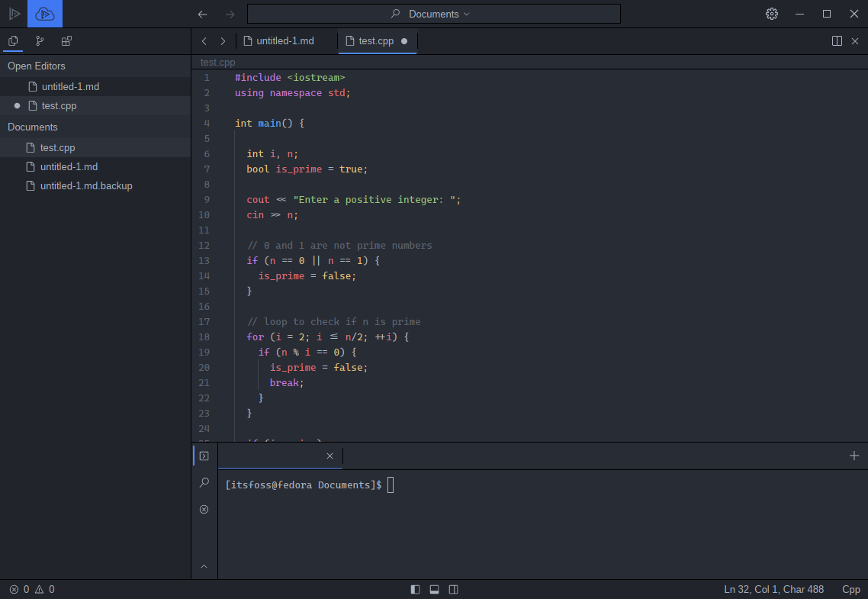Open the Plugins sidebar panel
The height and width of the screenshot is (599, 868).
[x=66, y=41]
